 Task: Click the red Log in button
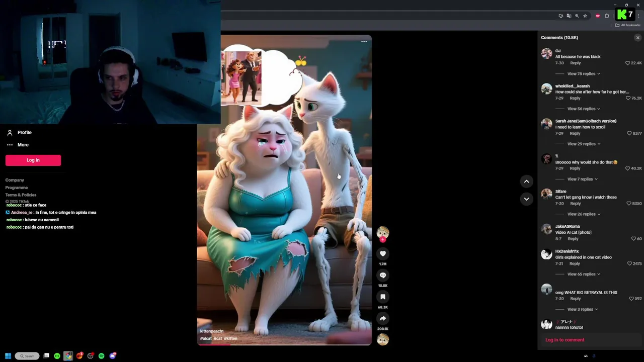[33, 160]
